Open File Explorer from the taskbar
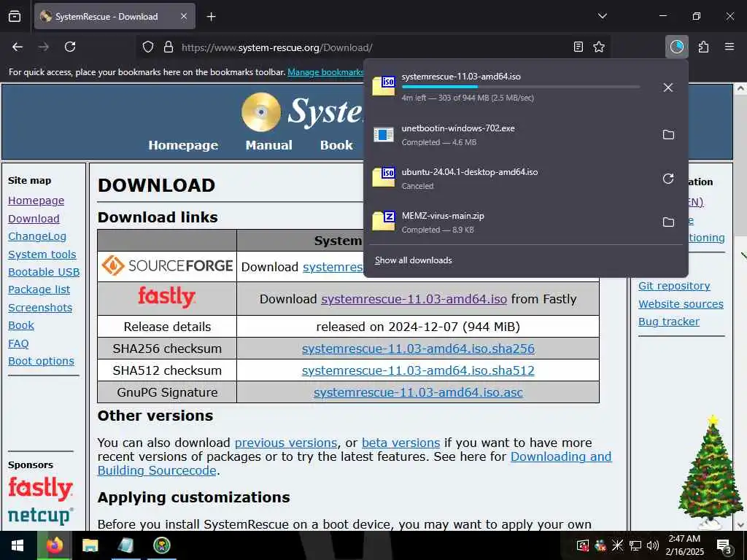 pyautogui.click(x=90, y=545)
